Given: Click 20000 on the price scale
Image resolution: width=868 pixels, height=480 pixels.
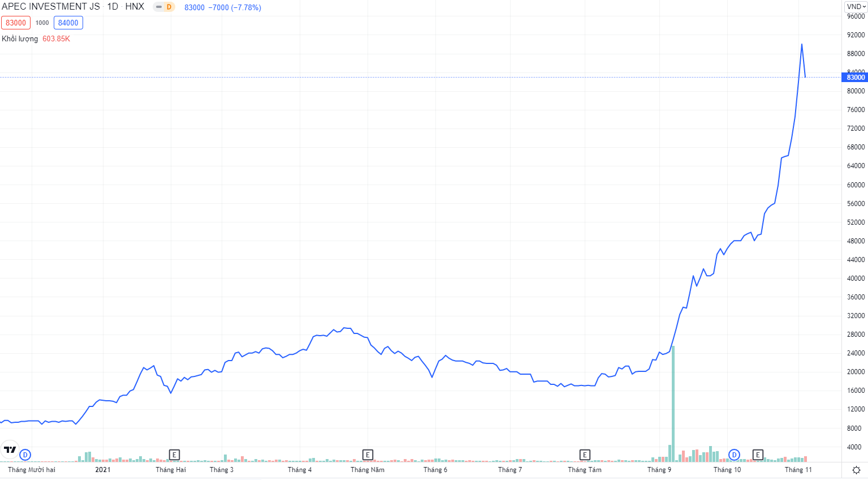Looking at the screenshot, I should click(x=856, y=372).
